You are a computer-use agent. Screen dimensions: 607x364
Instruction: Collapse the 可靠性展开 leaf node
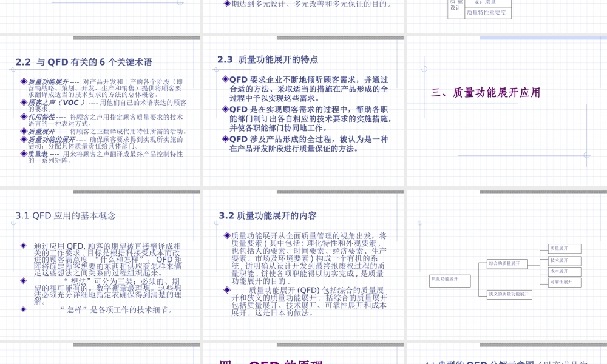[x=565, y=281]
